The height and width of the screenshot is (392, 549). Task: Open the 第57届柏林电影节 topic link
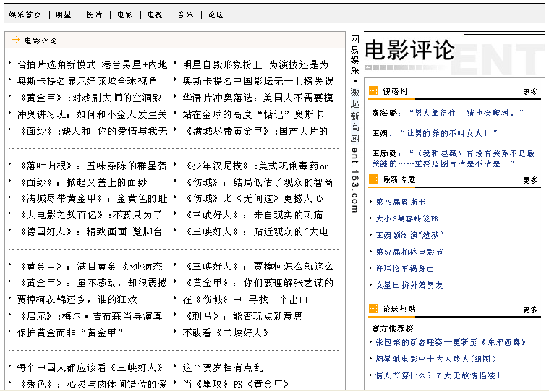[409, 252]
